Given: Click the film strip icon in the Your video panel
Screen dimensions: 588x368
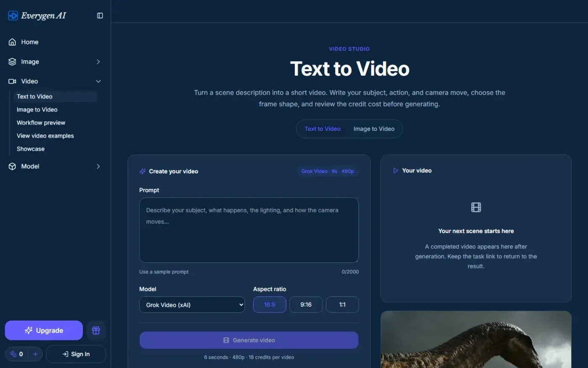Looking at the screenshot, I should [x=476, y=207].
